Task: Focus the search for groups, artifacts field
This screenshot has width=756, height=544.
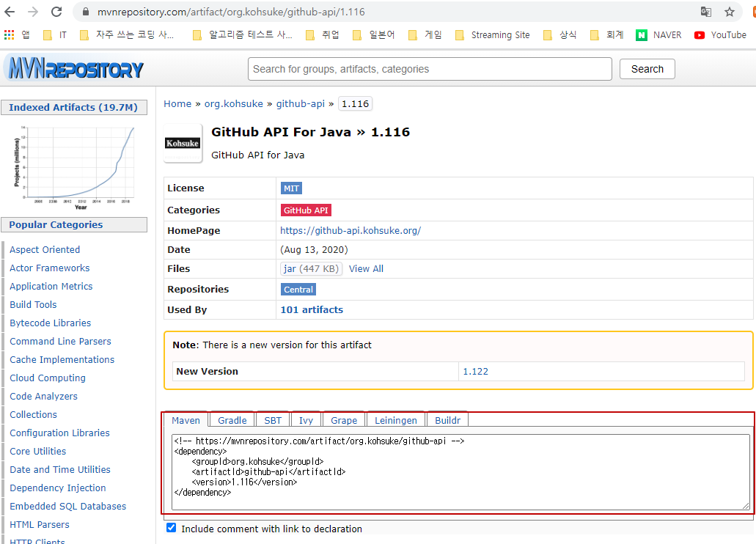Action: point(430,69)
